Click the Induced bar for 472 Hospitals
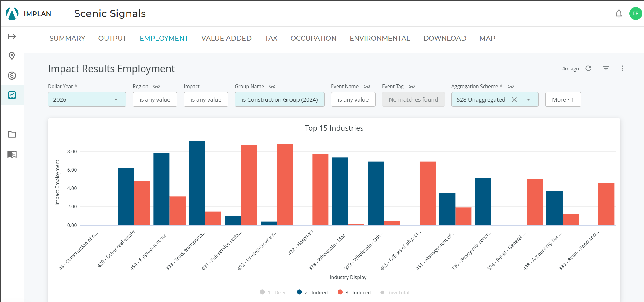The image size is (644, 302). click(x=320, y=190)
